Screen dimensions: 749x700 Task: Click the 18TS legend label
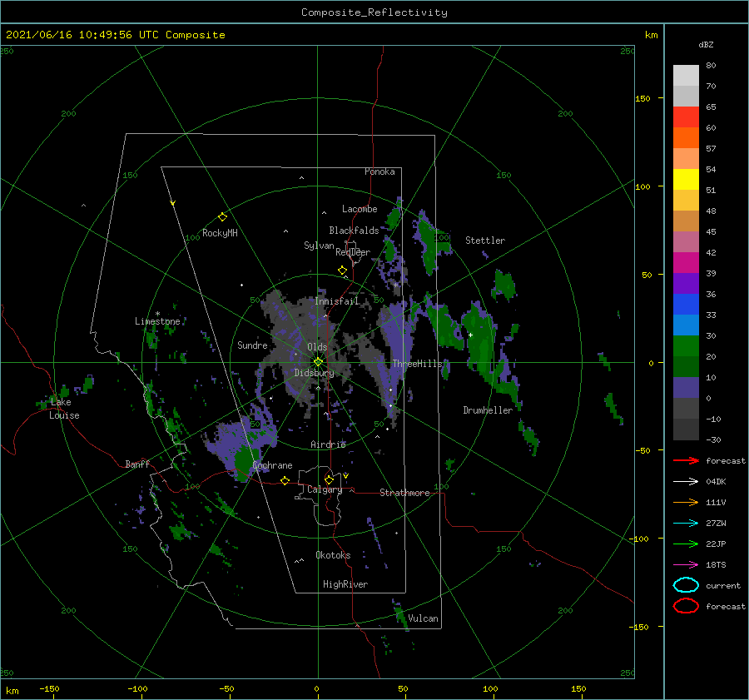[x=716, y=565]
